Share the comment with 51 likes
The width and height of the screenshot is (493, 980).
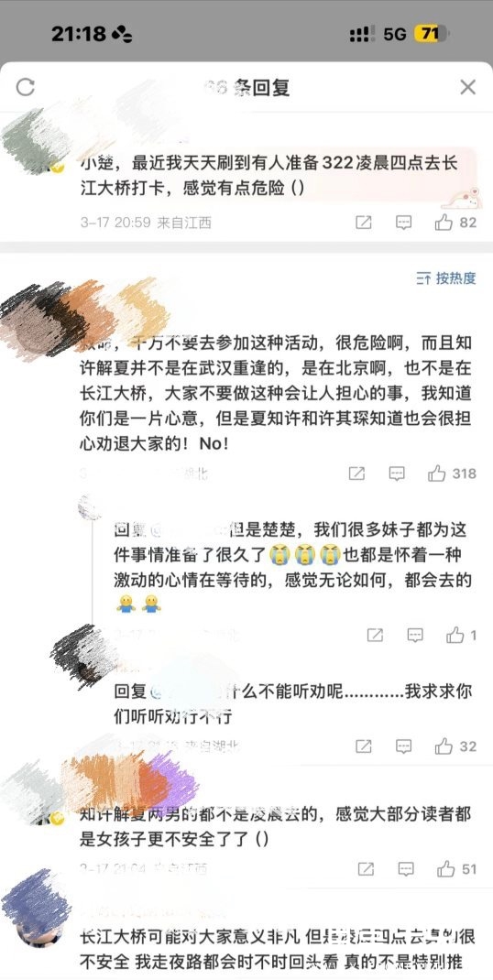pos(366,869)
